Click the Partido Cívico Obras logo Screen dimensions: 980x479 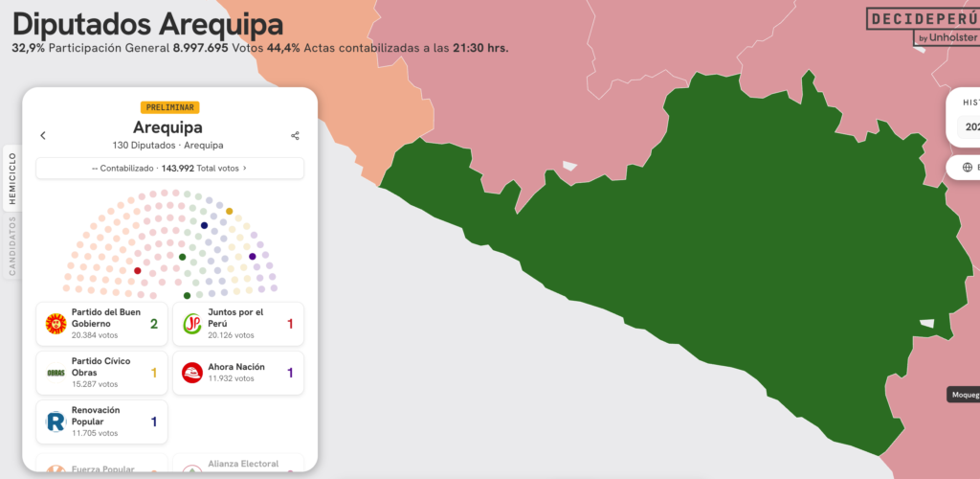pyautogui.click(x=56, y=373)
